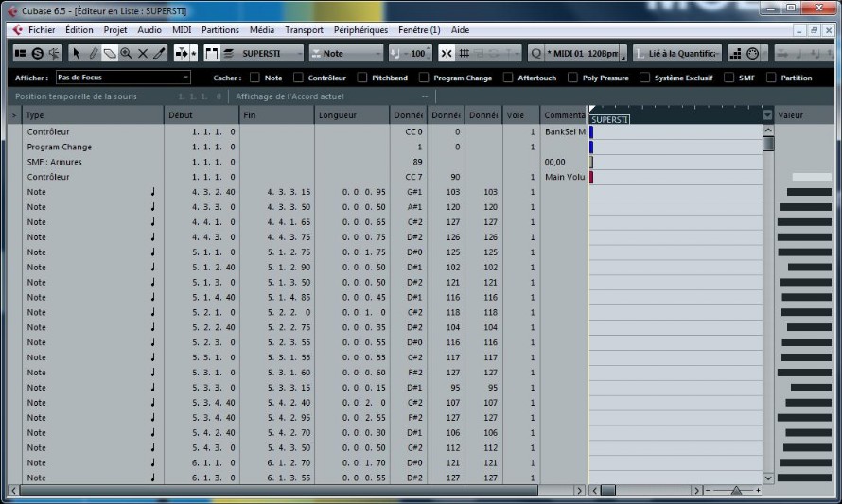Toggle the Snap on/off icon
The image size is (842, 504).
point(447,53)
